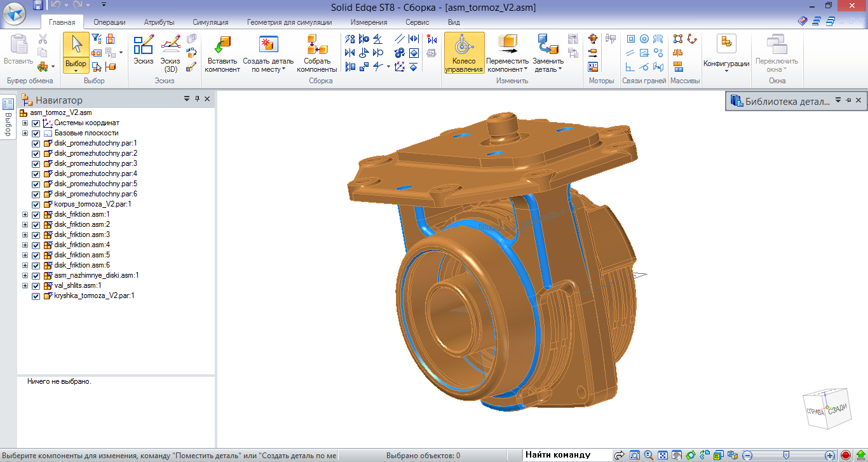
Task: Expand the Базовые плоскости tree node
Action: (25, 133)
